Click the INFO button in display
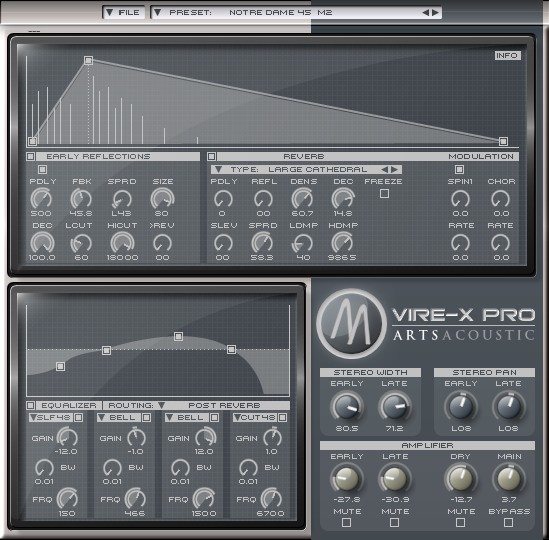Viewport: 549px width, 540px height. tap(507, 55)
